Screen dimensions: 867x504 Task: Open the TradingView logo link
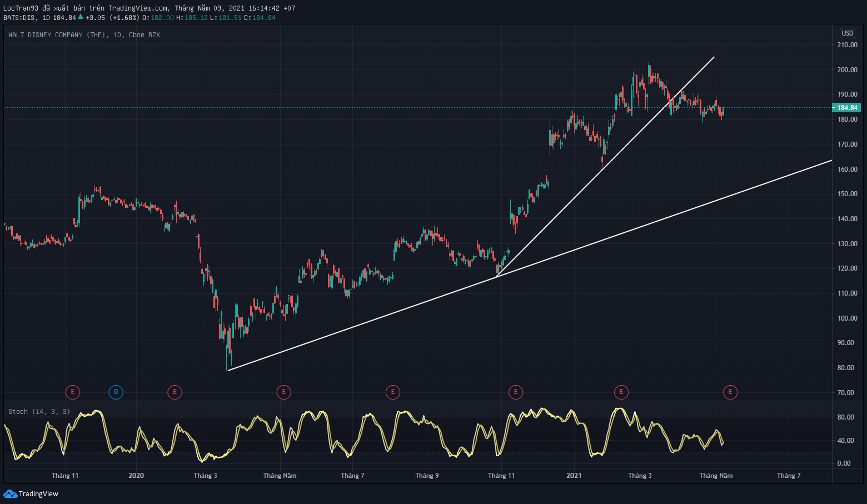pyautogui.click(x=31, y=493)
